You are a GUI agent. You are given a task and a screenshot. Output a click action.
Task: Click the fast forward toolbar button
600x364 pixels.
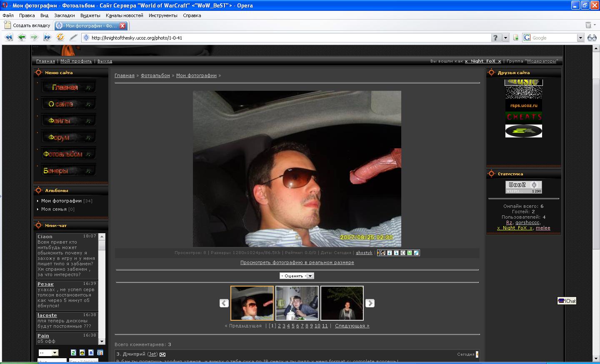47,37
